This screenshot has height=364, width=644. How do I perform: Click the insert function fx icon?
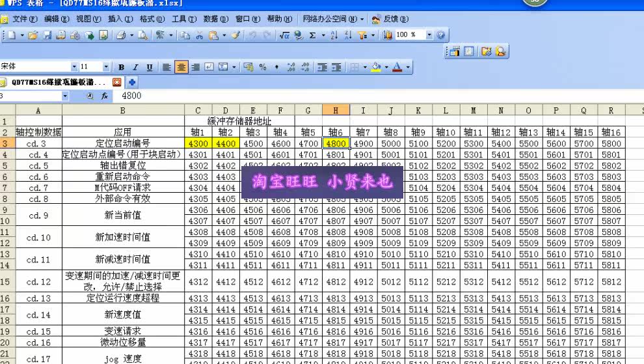click(x=105, y=96)
